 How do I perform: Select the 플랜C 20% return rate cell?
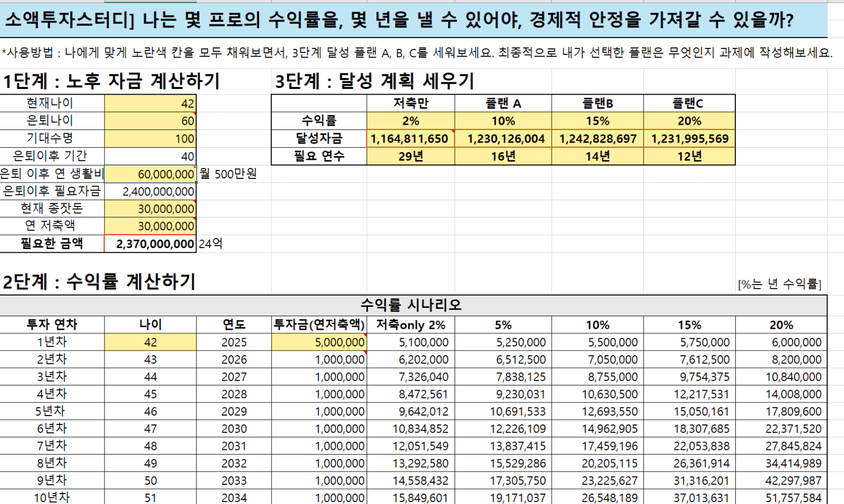tap(690, 121)
